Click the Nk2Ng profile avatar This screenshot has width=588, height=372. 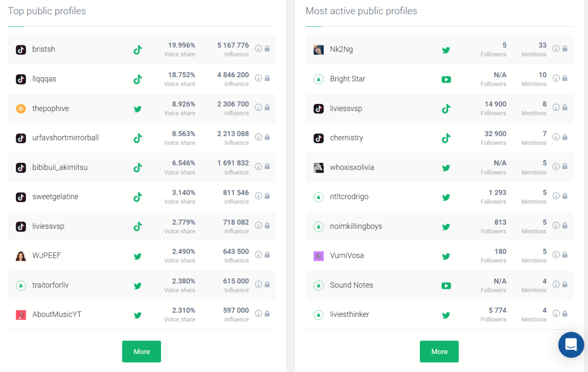click(319, 49)
